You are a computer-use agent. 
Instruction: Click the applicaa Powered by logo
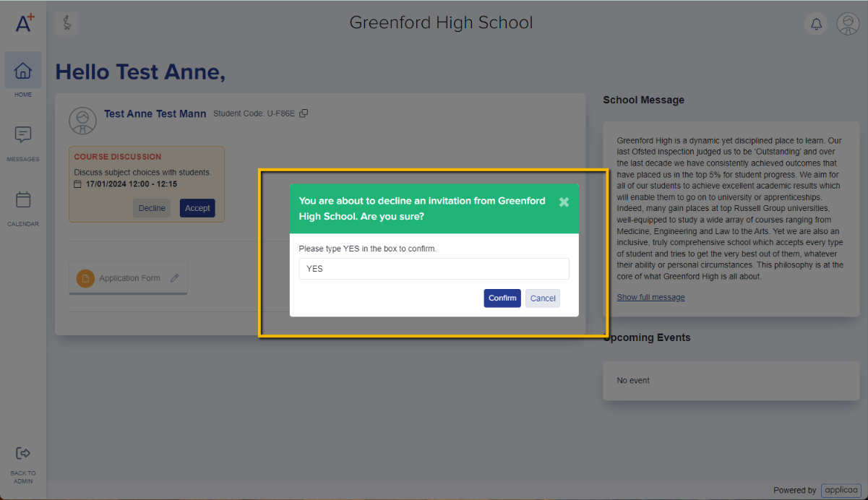point(841,490)
